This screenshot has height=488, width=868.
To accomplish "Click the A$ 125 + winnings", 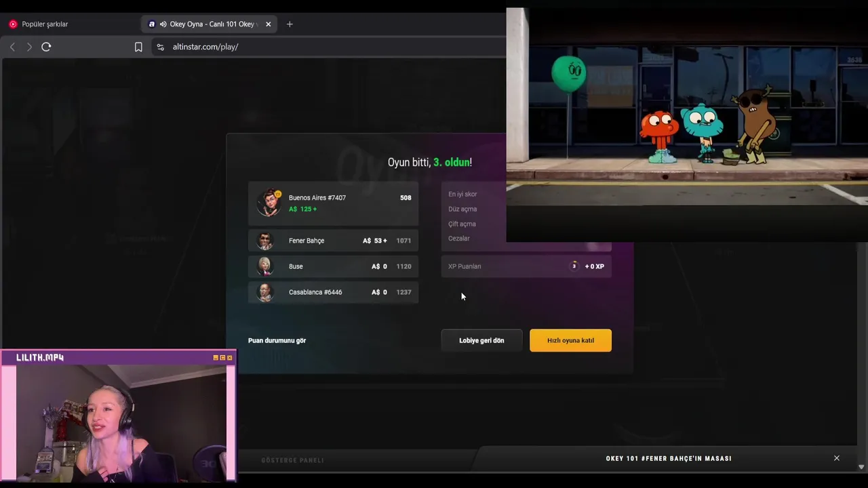I will [302, 209].
